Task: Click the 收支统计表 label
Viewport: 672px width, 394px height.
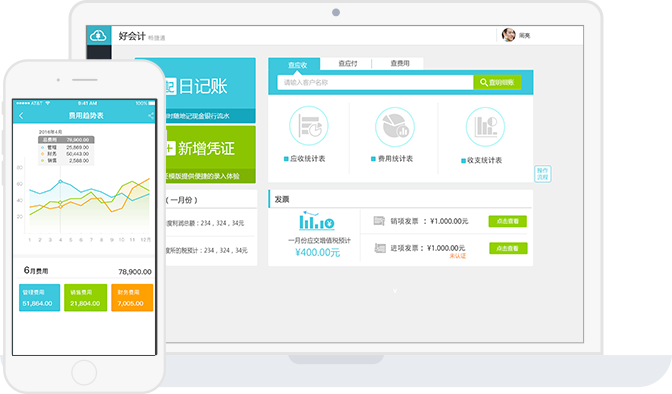Action: pos(484,160)
